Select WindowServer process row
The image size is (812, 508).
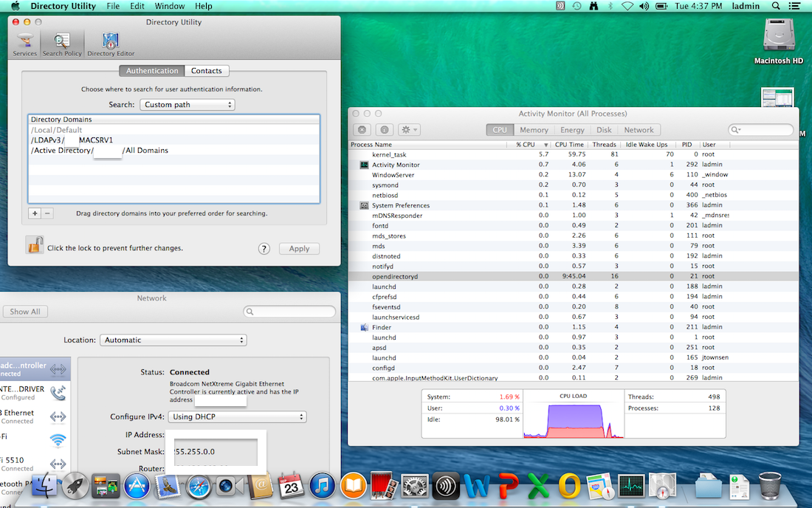point(574,175)
